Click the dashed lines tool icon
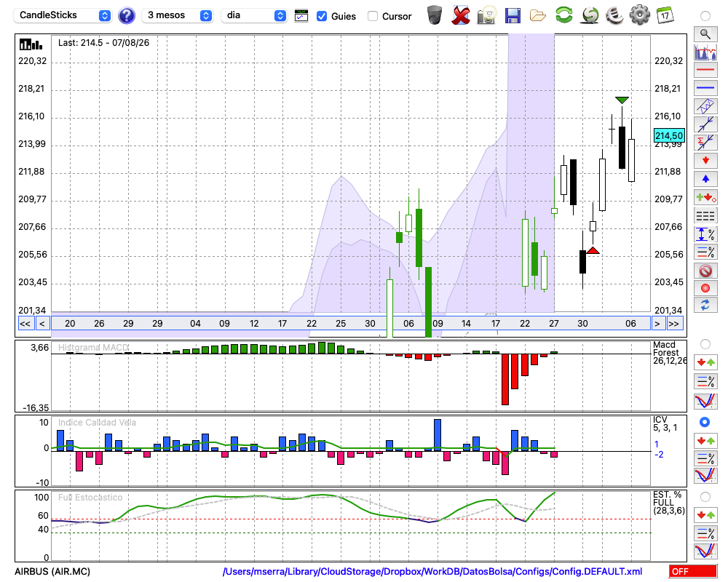The image size is (728, 582). pyautogui.click(x=705, y=216)
